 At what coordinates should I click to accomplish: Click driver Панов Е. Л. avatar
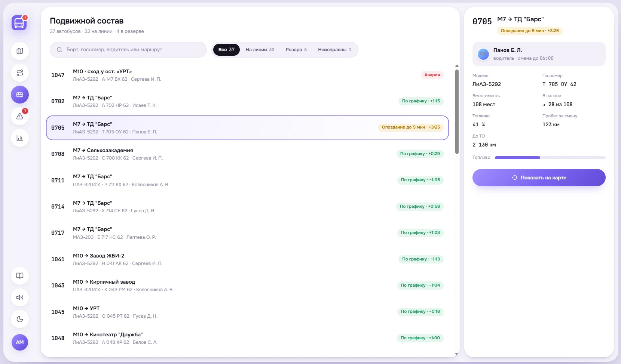point(483,54)
